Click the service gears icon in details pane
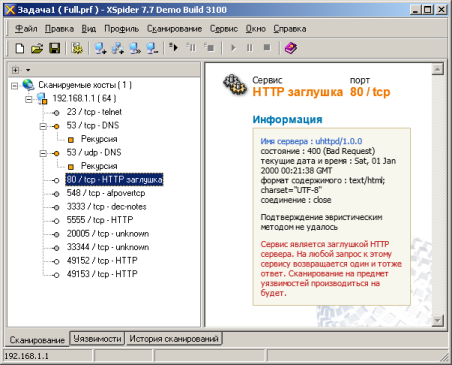 235,85
